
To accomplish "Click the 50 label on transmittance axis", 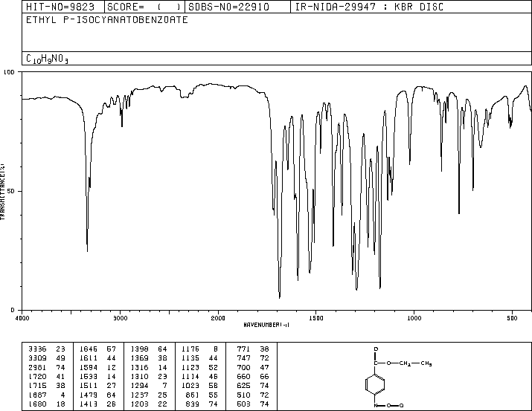I will pyautogui.click(x=11, y=191).
